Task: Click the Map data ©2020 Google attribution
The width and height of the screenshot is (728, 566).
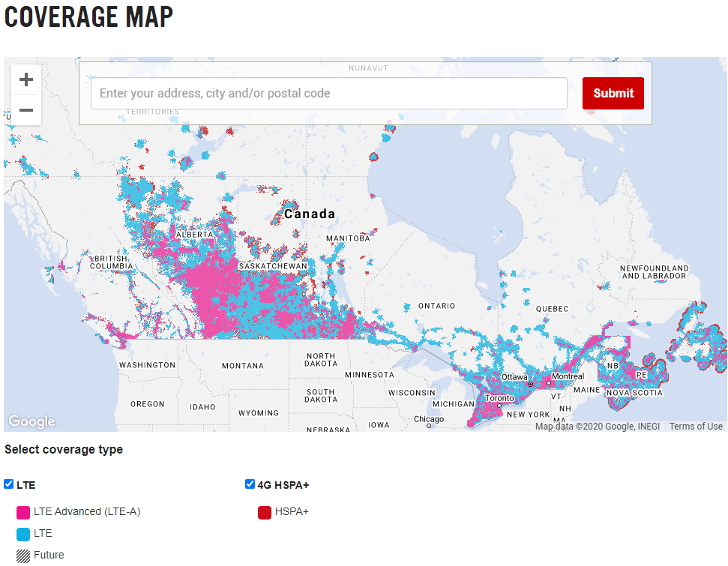Action: pos(598,427)
